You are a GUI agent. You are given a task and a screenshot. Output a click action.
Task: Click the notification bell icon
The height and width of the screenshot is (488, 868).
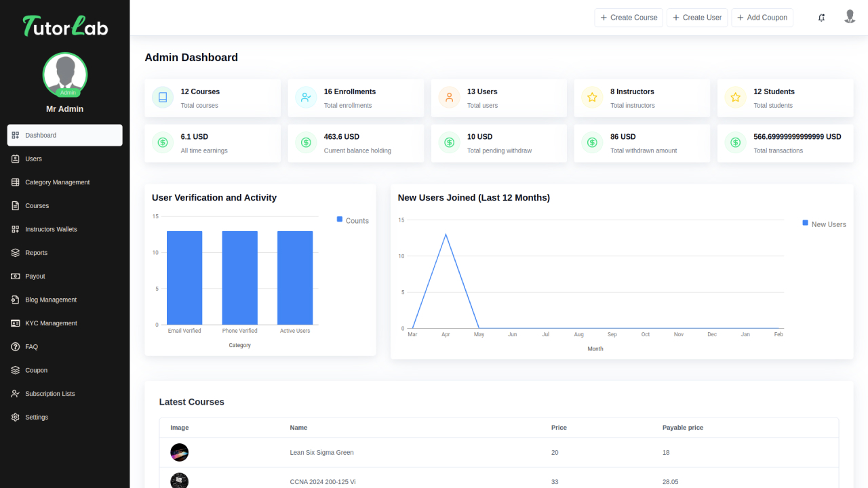[x=821, y=17]
